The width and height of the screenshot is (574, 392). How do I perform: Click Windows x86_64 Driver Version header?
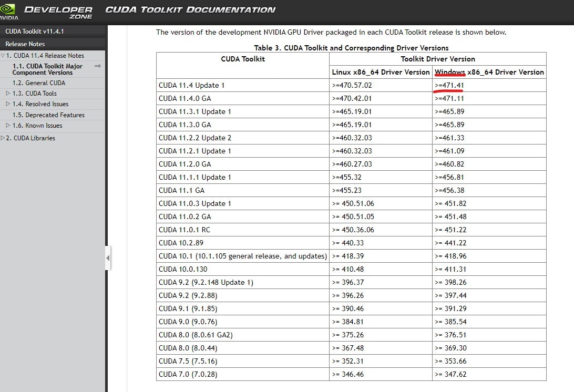tap(489, 72)
